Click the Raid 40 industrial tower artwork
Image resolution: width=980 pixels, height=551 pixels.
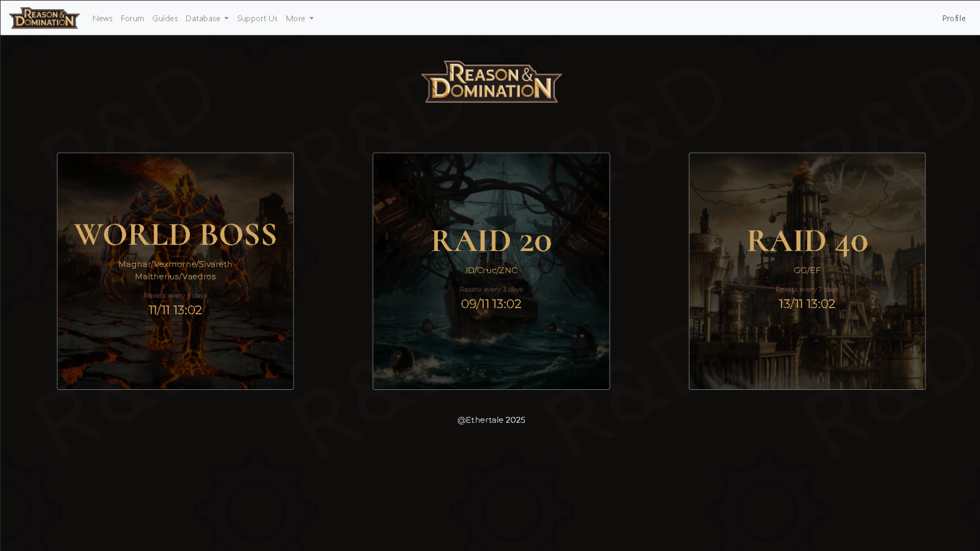pyautogui.click(x=806, y=352)
